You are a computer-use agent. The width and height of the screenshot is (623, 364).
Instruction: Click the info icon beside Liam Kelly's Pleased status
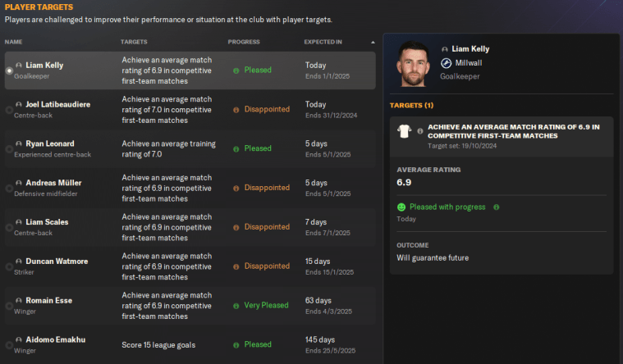coord(236,71)
